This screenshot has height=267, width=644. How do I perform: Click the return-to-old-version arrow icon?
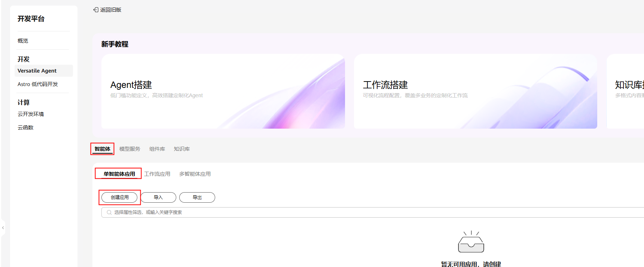(x=96, y=10)
